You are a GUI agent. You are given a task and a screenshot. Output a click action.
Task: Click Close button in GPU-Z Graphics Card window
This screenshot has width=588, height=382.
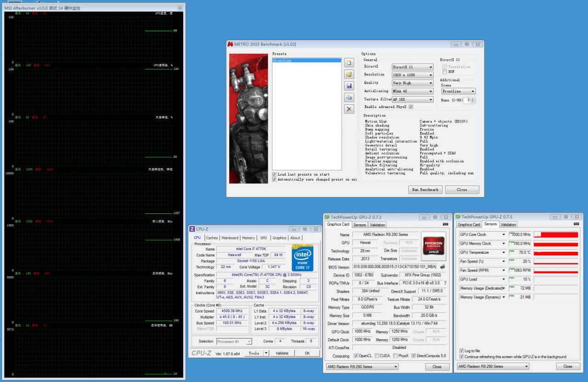click(x=437, y=367)
